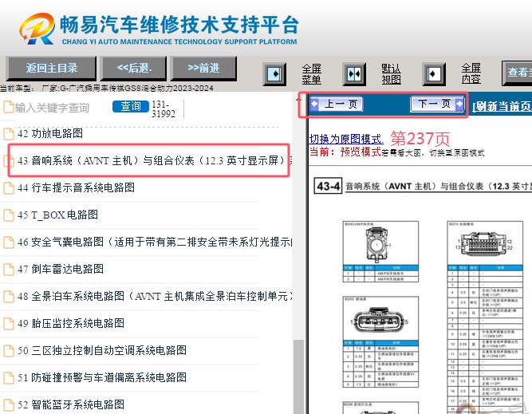
Task: Click document icon beside 50 三区独立控制自动空调
Action: coord(9,351)
